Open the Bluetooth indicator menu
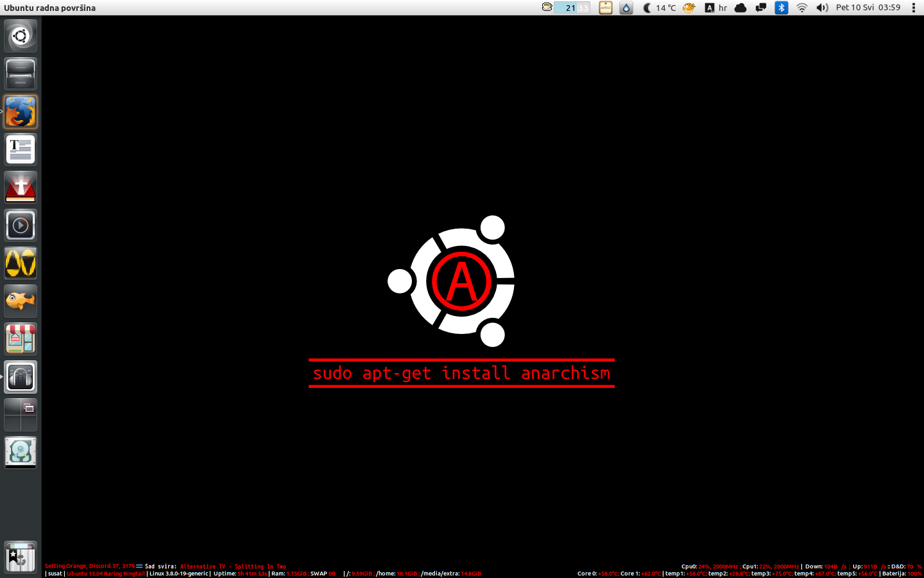This screenshot has width=924, height=578. pos(781,8)
